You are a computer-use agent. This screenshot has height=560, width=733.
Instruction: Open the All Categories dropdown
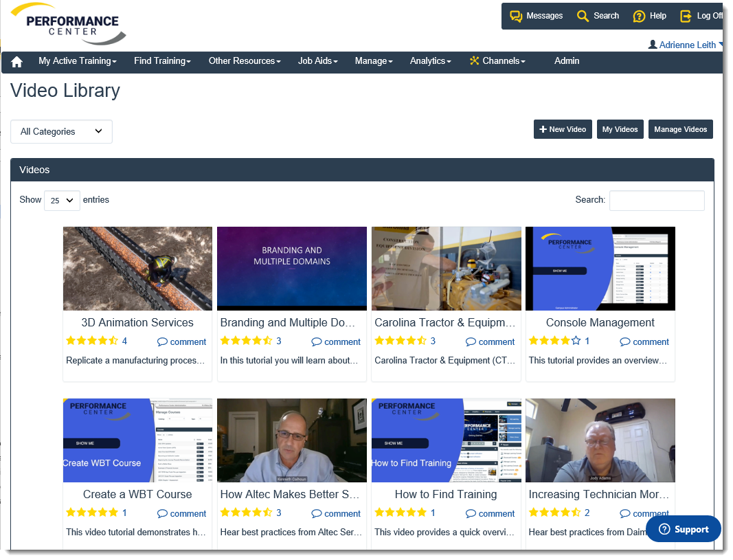coord(61,131)
